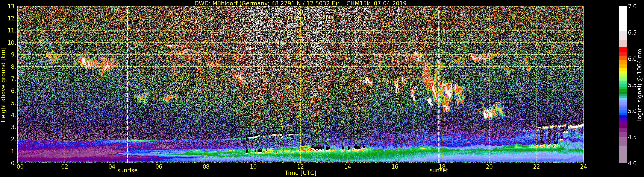Image resolution: width=644 pixels, height=177 pixels.
Task: Click height axis tick '12.'
Action: [x=12, y=18]
